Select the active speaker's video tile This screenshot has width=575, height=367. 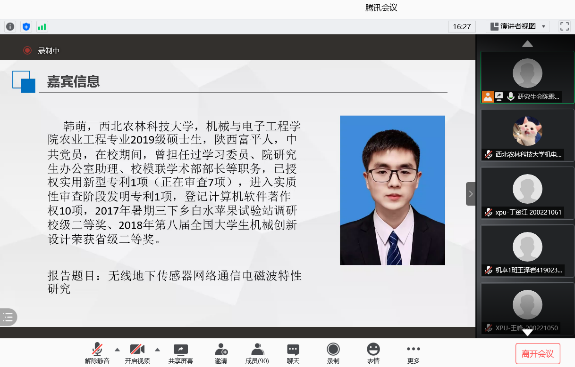click(527, 78)
